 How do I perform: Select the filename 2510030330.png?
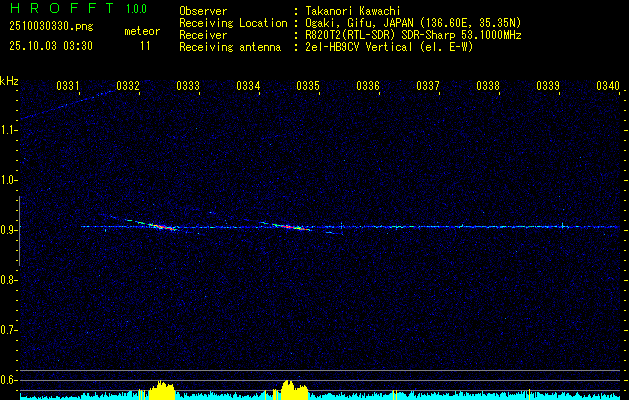(x=51, y=26)
